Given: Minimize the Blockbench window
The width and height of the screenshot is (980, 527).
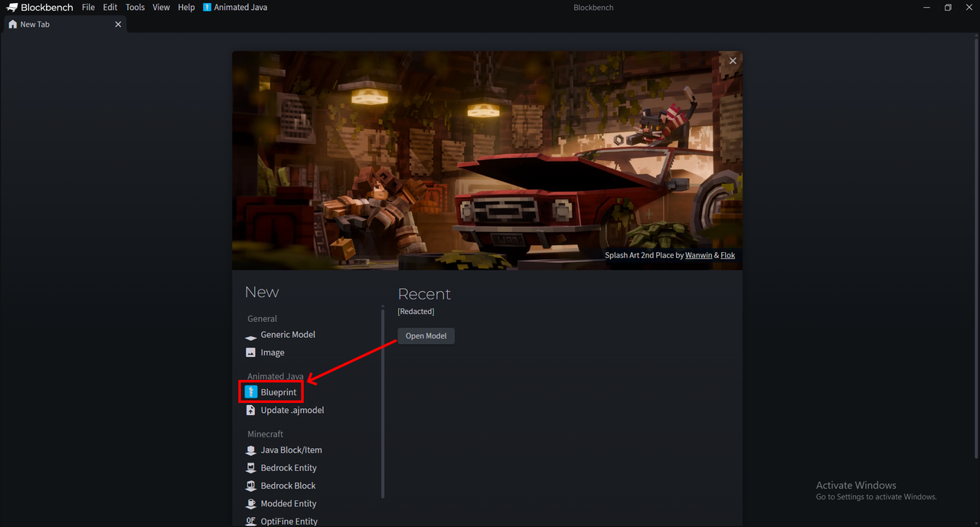Looking at the screenshot, I should [926, 8].
